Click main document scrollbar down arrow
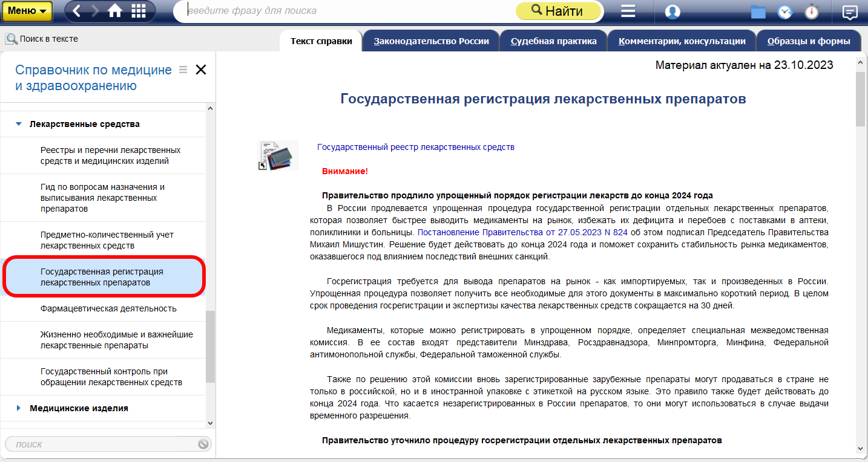Viewport: 868px width, 462px height. [x=861, y=449]
